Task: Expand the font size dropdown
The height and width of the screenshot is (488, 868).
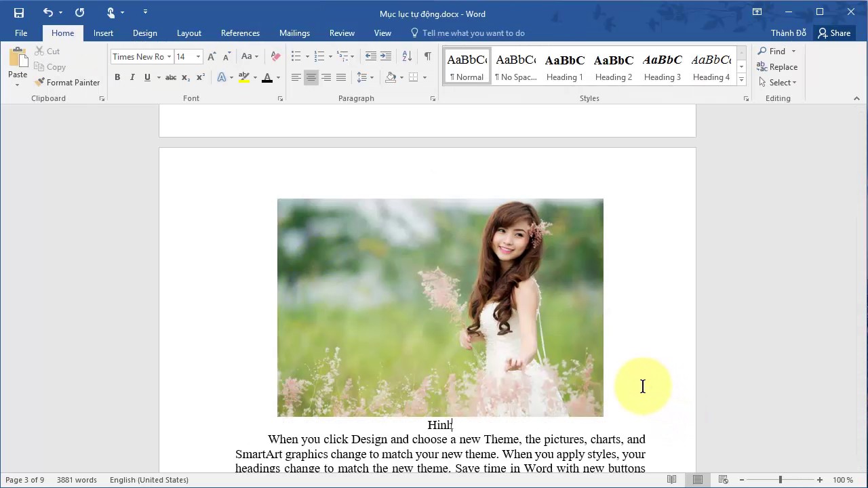Action: pos(198,57)
